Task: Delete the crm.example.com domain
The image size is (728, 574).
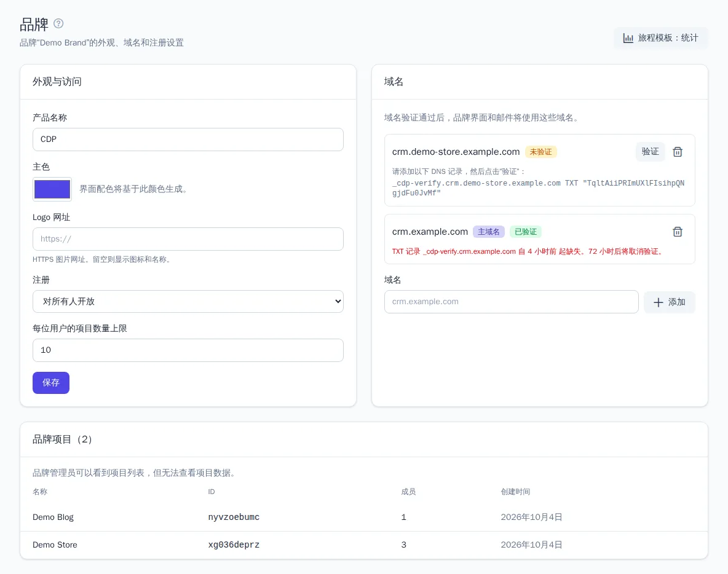Action: tap(678, 232)
